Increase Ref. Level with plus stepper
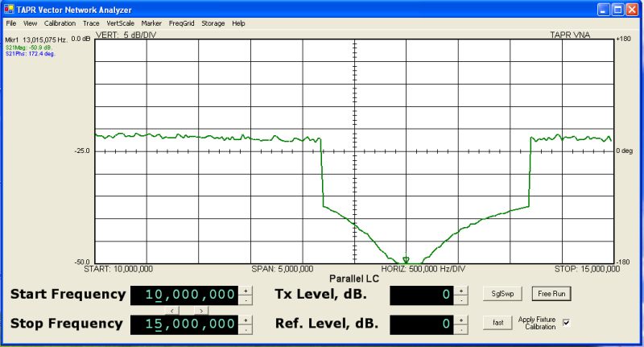 click(x=460, y=320)
